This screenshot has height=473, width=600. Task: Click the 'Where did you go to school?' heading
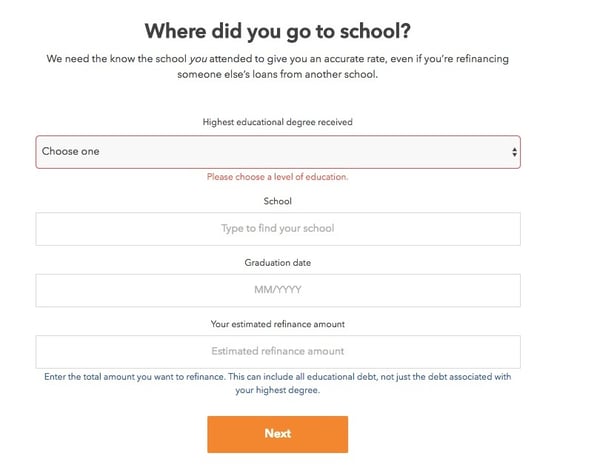coord(278,31)
